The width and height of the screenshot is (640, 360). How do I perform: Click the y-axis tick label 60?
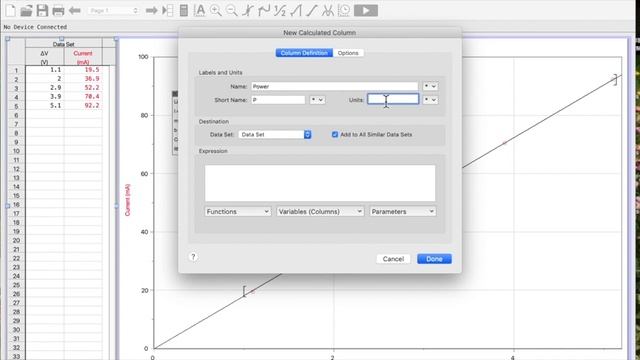pos(144,173)
